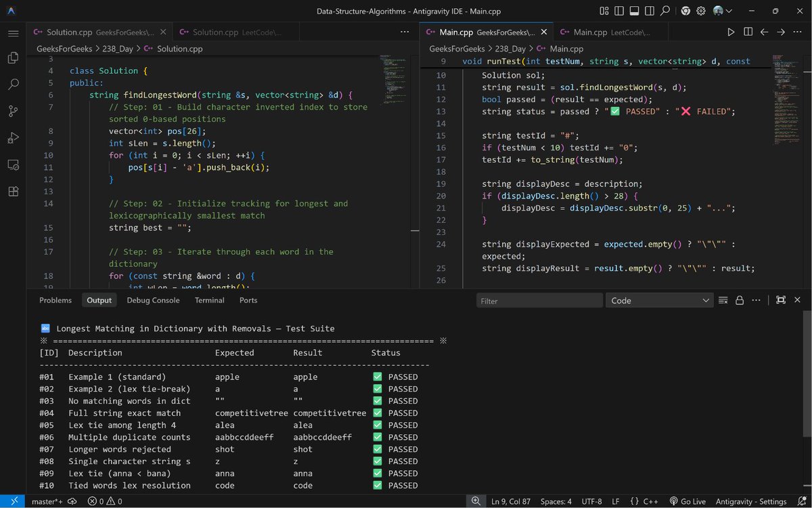Open the account profile avatar dropdown
Screen dimensions: 812x508
(x=723, y=11)
